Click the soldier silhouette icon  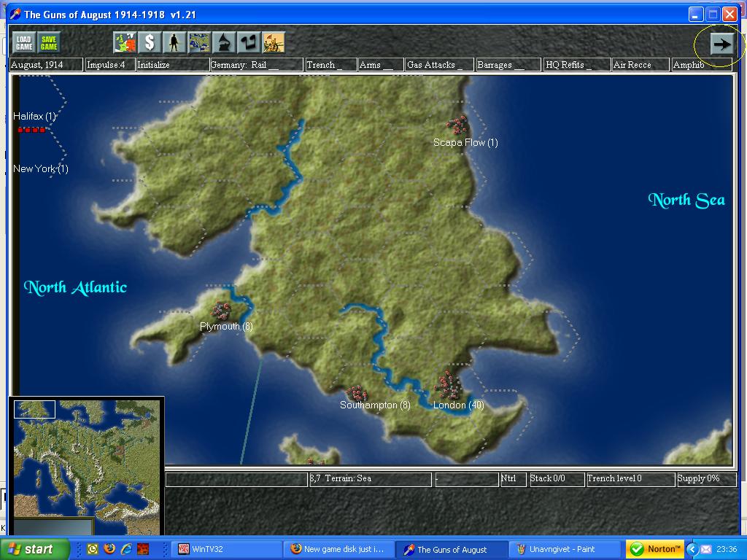point(174,42)
